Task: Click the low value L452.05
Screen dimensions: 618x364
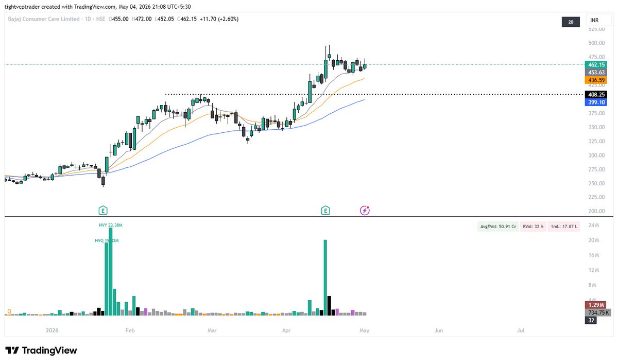Action: click(x=164, y=19)
